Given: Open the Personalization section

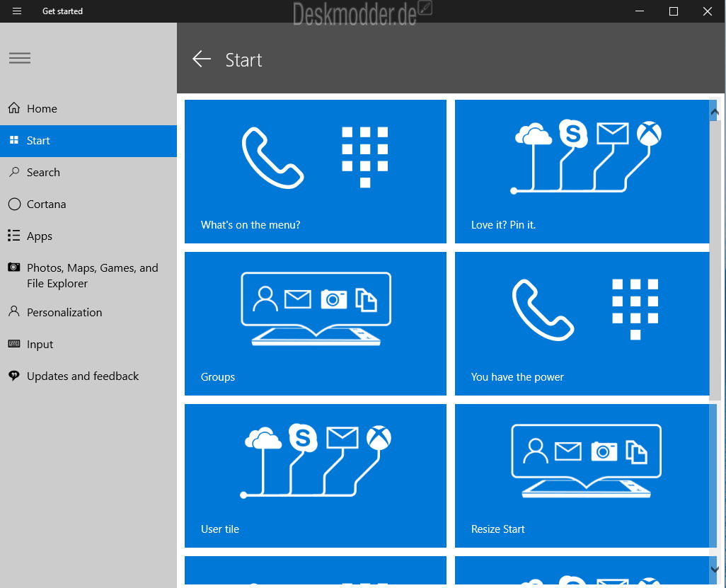Looking at the screenshot, I should coord(88,313).
